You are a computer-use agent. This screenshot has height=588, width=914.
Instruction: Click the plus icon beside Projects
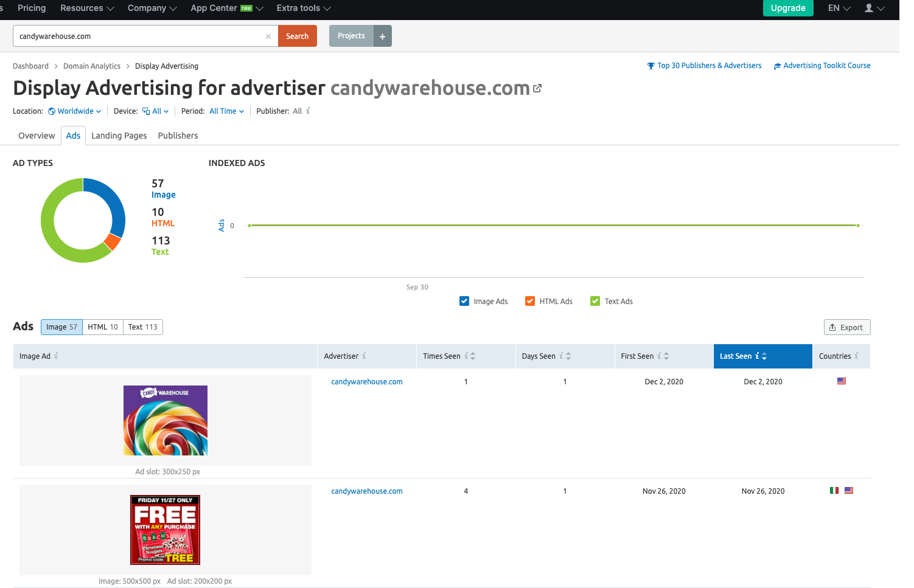382,36
